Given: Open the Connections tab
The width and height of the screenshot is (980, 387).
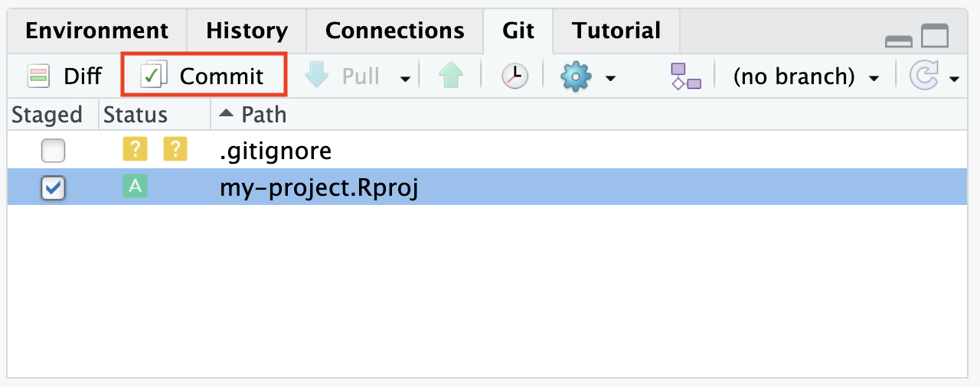Looking at the screenshot, I should click(x=394, y=31).
